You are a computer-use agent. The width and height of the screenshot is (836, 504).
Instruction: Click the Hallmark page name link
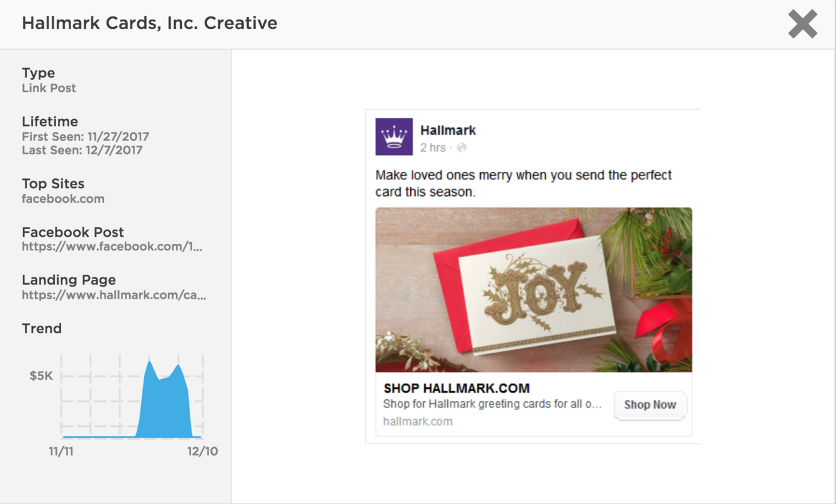(x=447, y=130)
